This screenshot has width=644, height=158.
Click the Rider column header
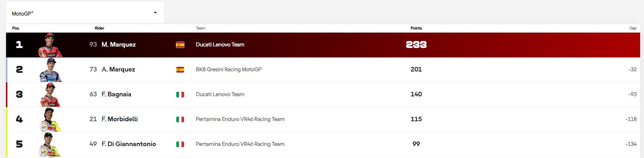click(x=100, y=28)
